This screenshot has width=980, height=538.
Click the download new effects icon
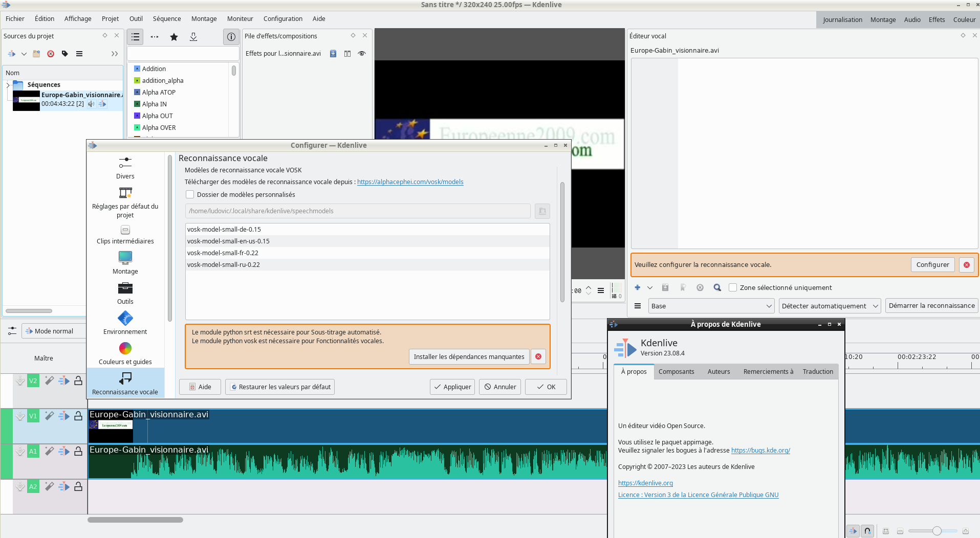tap(193, 37)
